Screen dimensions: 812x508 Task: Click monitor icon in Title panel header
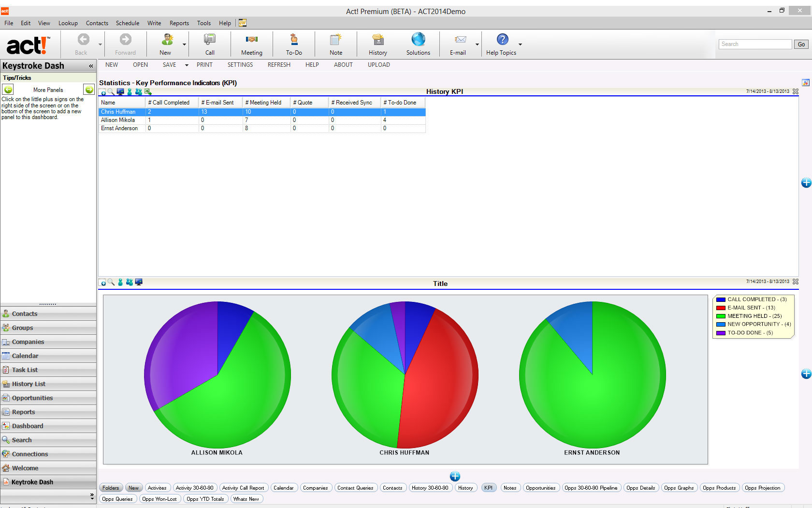(x=139, y=282)
